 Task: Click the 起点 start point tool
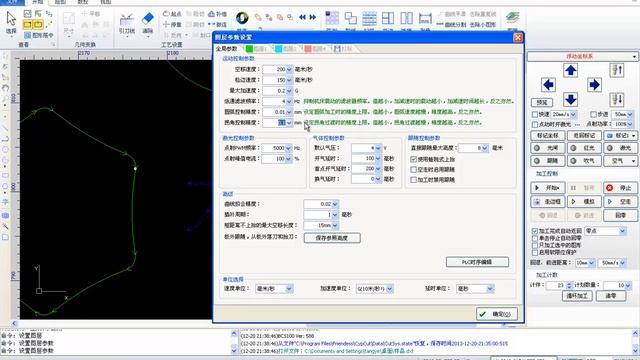(172, 14)
